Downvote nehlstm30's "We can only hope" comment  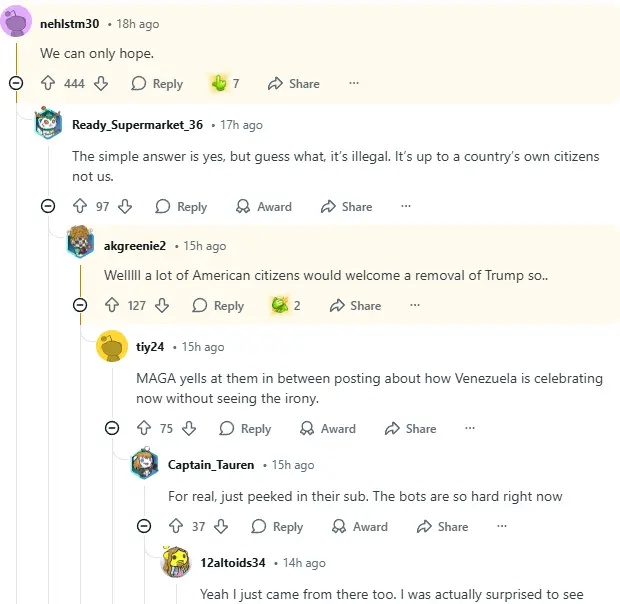[x=100, y=84]
